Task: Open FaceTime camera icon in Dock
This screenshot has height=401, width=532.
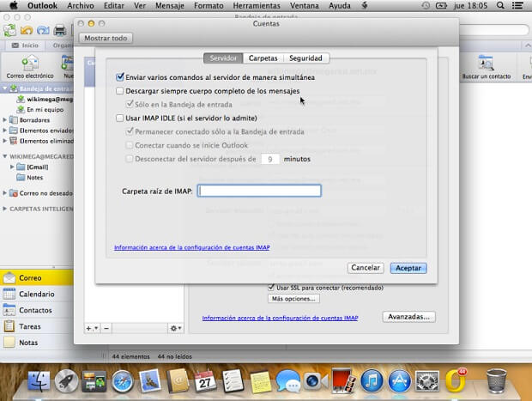Action: tap(316, 381)
